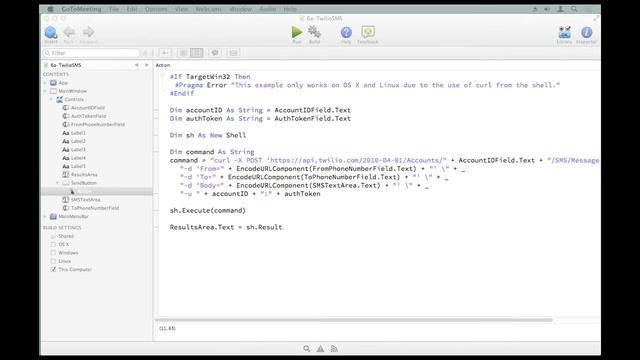Open Spotlight search in menu bar
Viewport: 640px width, 360px height.
574,9
